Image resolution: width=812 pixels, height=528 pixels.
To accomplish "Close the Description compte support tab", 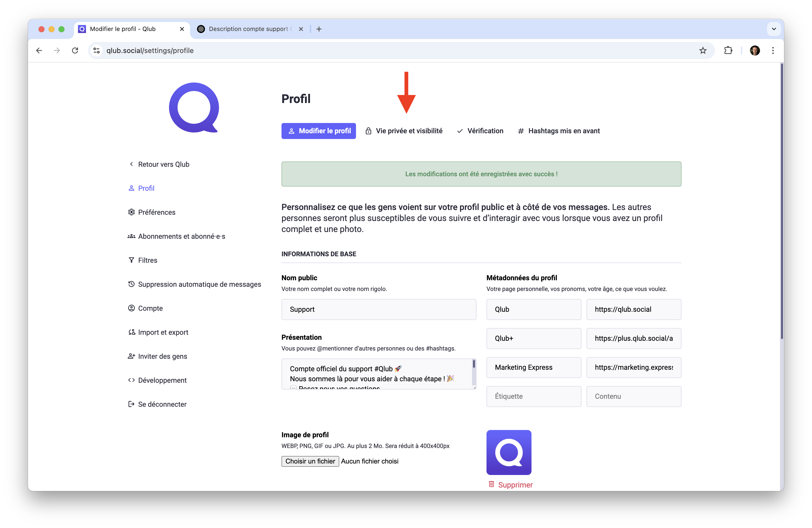I will pos(301,29).
